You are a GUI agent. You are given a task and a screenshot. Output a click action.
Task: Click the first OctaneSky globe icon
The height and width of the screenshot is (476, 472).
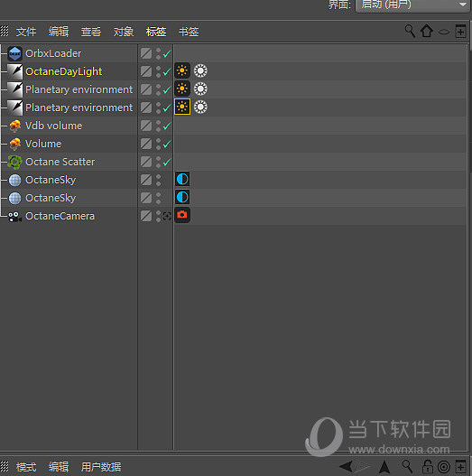point(14,180)
